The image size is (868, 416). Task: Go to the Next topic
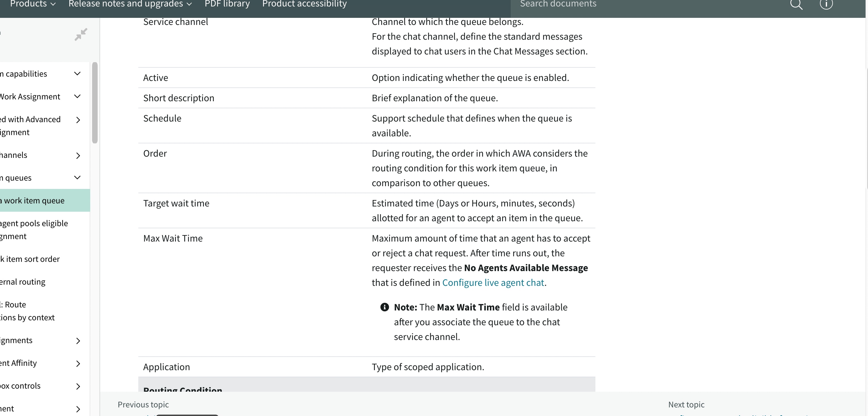click(x=686, y=404)
